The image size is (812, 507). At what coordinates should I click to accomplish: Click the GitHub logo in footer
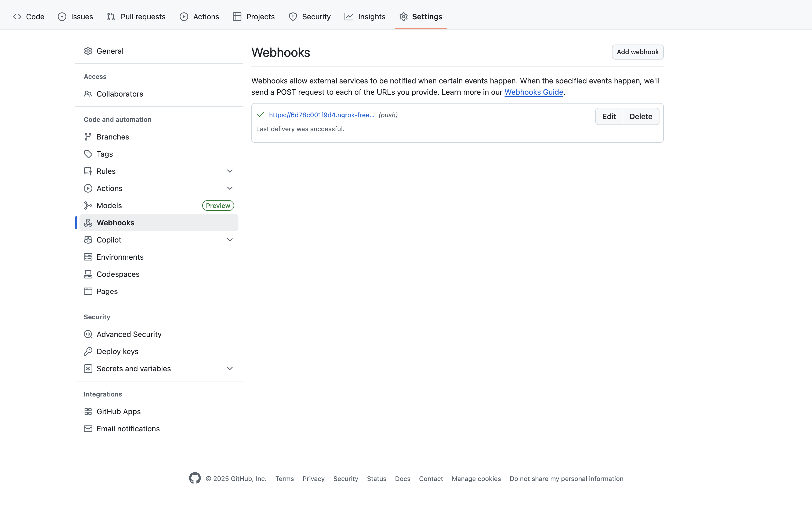pos(195,478)
